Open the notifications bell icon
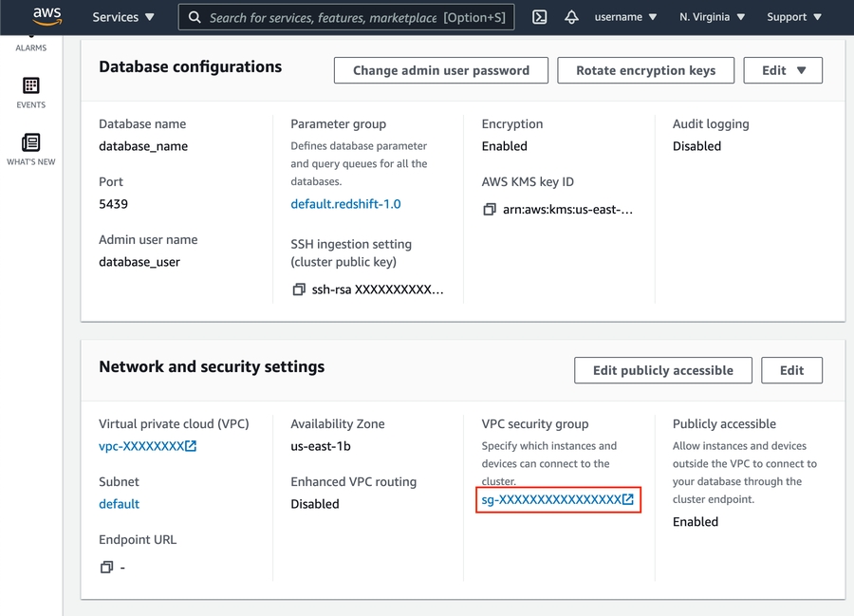Viewport: 854px width, 616px height. [x=571, y=17]
